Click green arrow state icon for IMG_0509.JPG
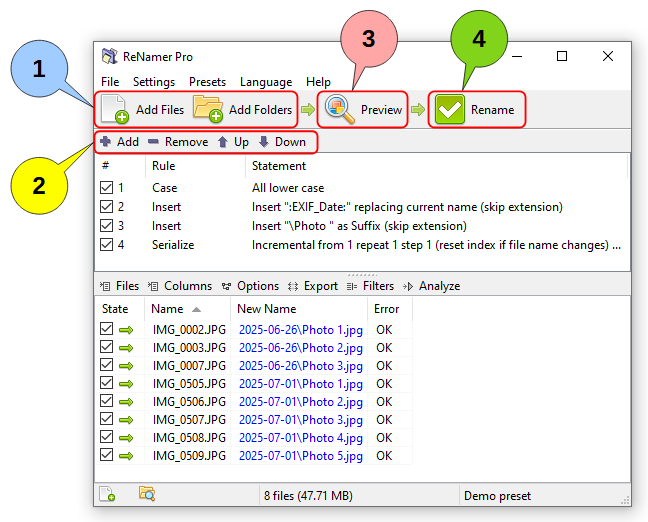Image resolution: width=648 pixels, height=522 pixels. pos(126,456)
